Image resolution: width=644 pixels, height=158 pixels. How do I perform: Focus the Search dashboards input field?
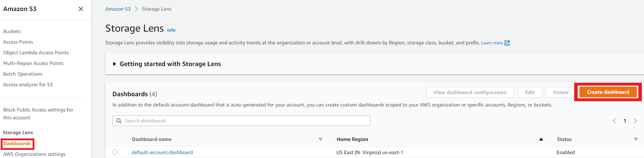coord(245,121)
